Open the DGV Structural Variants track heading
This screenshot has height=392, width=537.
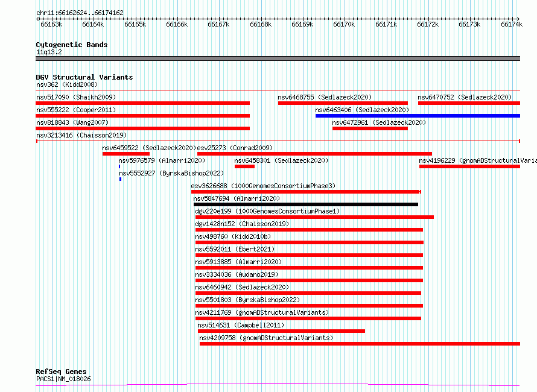(x=84, y=77)
